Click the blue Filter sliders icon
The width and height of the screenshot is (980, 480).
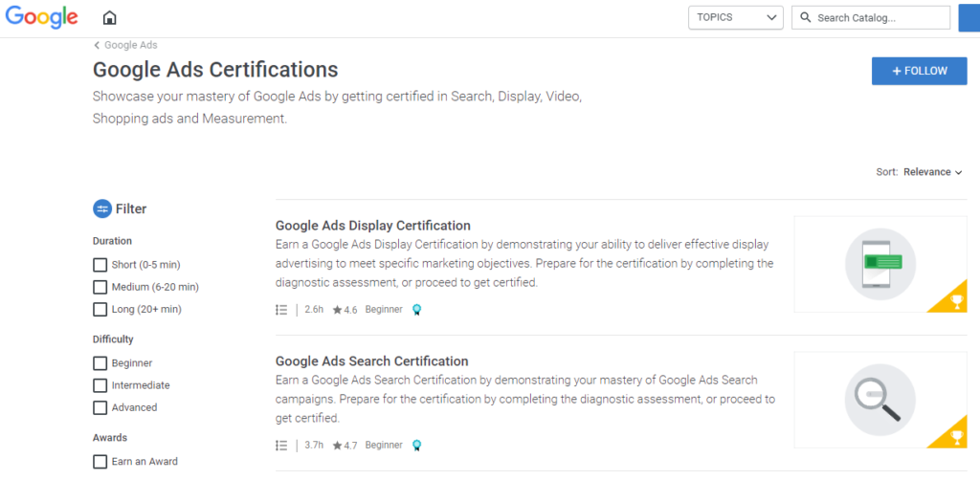click(x=101, y=209)
